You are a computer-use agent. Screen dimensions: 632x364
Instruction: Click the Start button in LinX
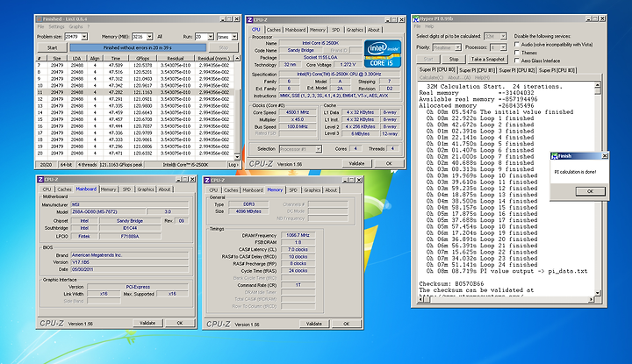point(53,47)
